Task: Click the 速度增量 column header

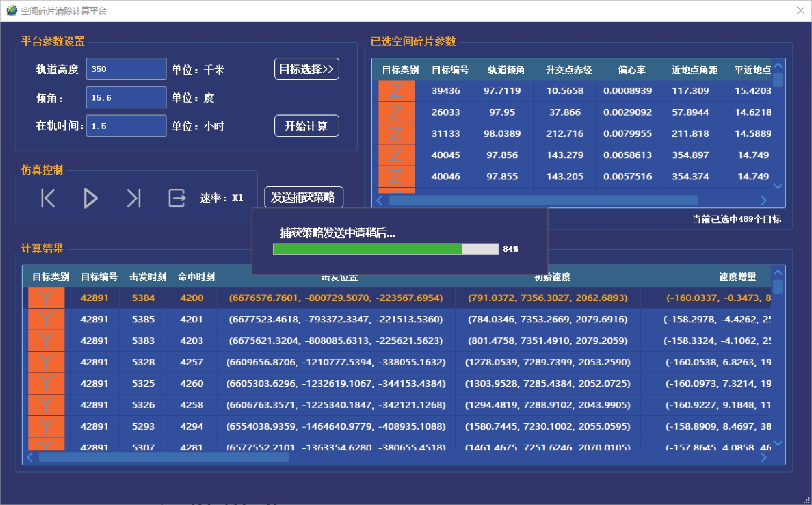Action: (x=737, y=277)
